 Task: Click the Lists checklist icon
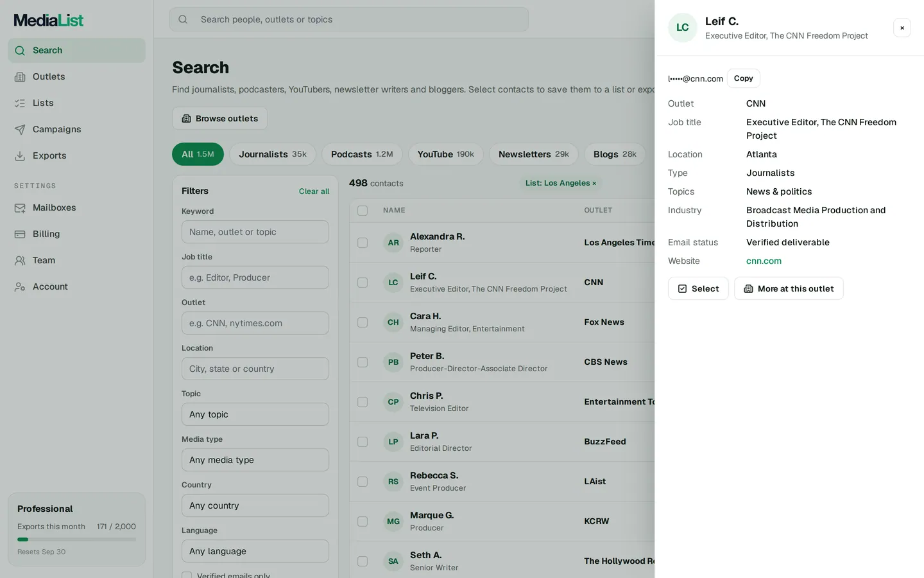20,103
